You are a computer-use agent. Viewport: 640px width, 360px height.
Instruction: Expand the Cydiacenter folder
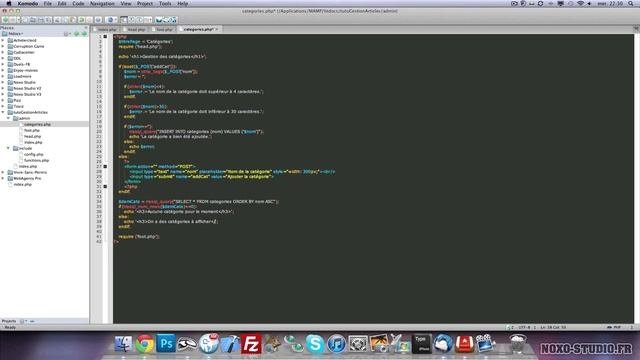[x=3, y=52]
